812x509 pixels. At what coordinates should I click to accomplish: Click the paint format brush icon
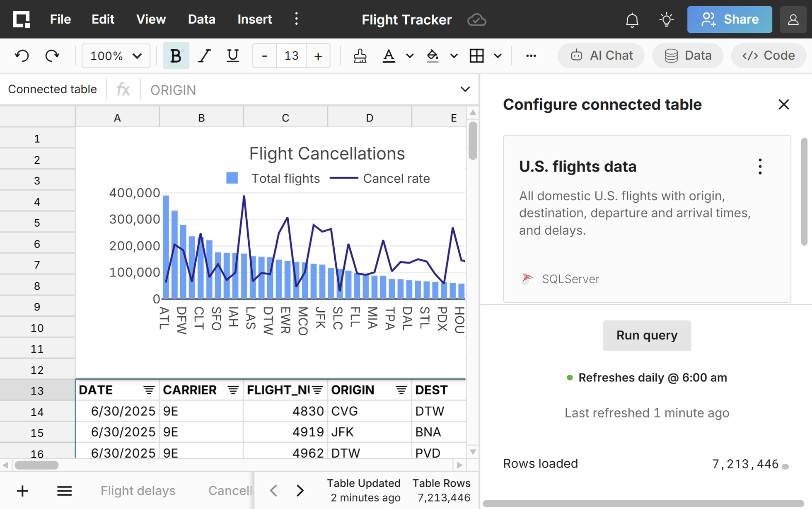[360, 56]
